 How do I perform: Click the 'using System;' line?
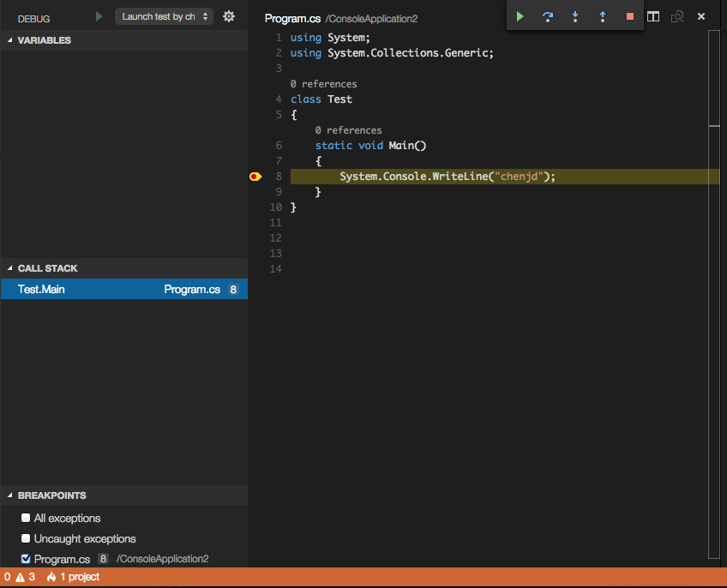pyautogui.click(x=330, y=38)
